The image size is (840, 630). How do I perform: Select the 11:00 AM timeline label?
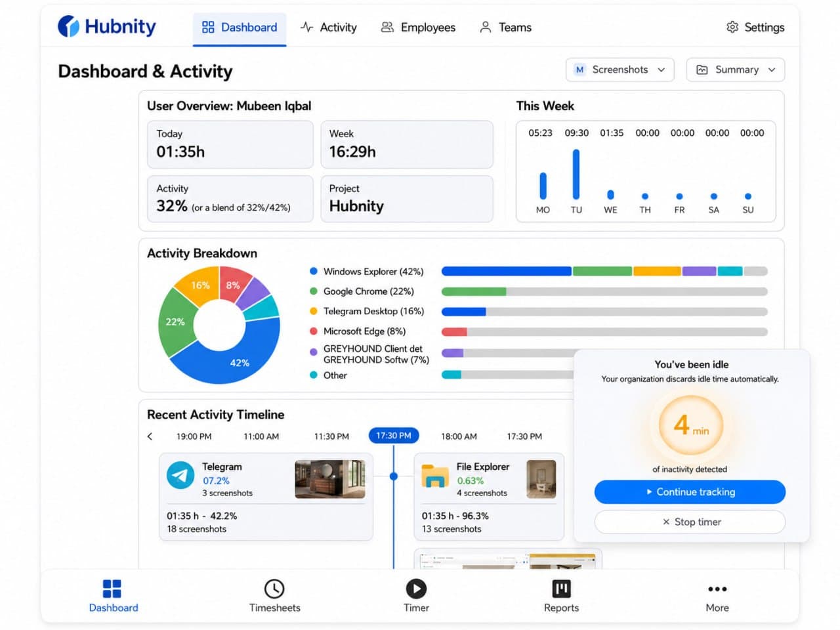click(x=261, y=436)
